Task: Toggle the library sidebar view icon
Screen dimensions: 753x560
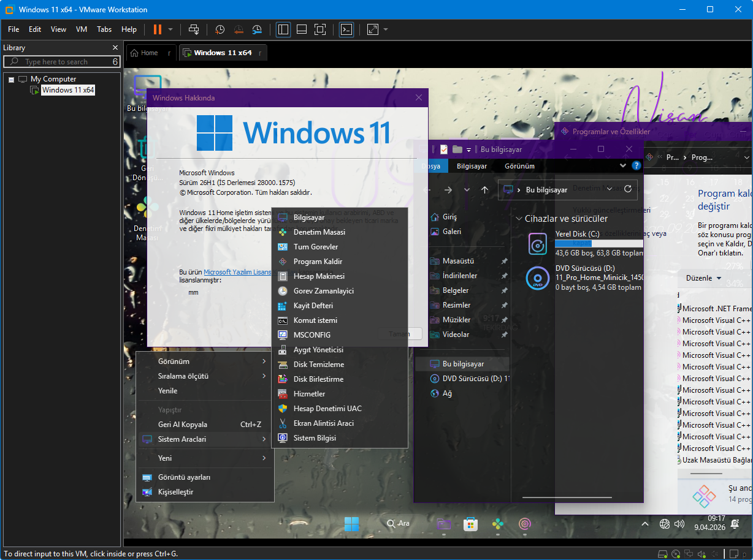Action: click(x=283, y=29)
